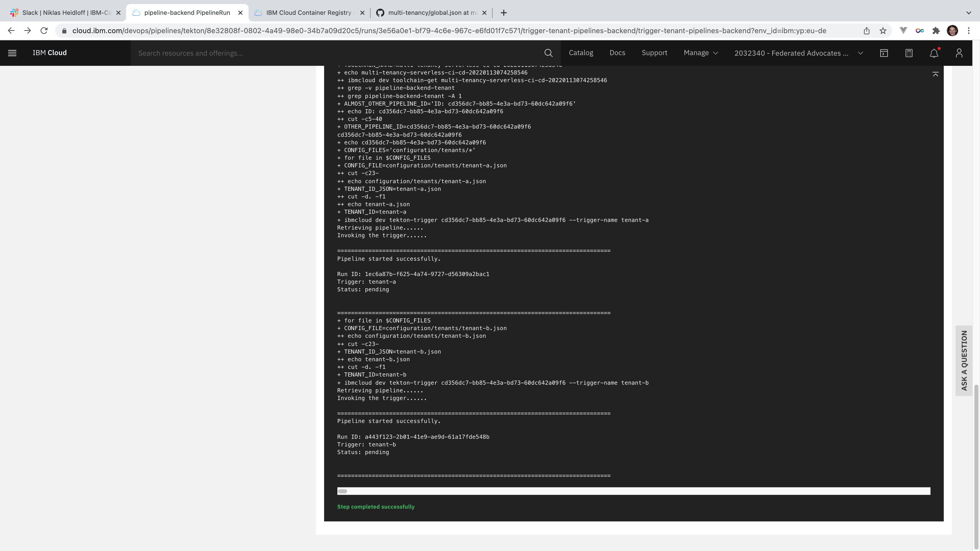Open the Catalog link

(581, 53)
